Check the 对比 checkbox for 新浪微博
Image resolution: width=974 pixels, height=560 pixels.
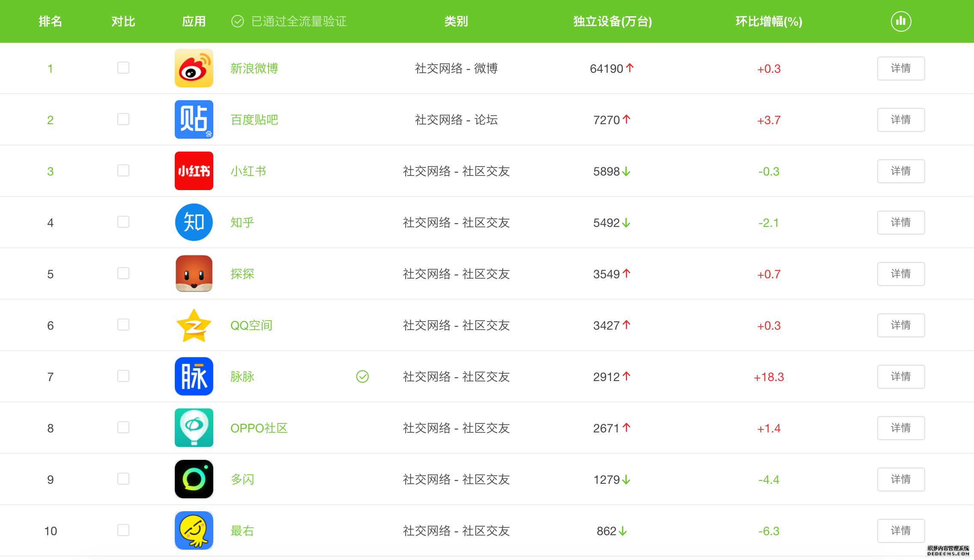click(123, 68)
